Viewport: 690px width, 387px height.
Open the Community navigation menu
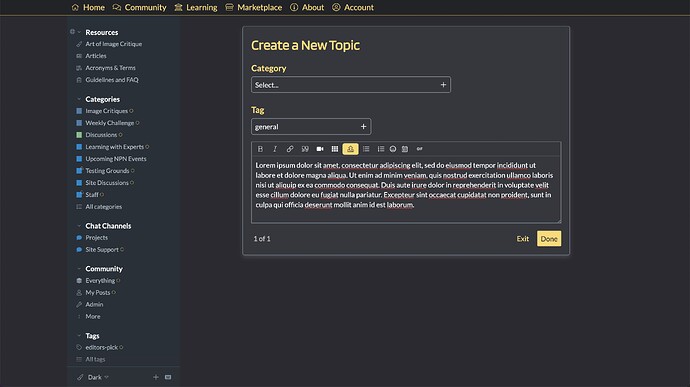(x=139, y=7)
